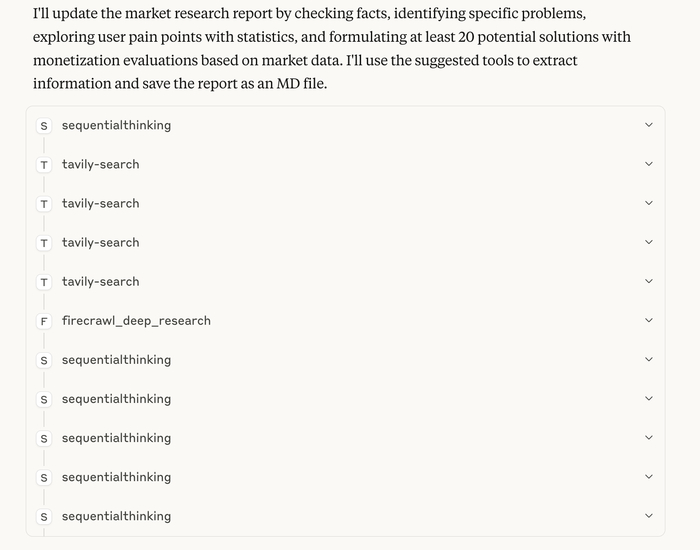The height and width of the screenshot is (550, 700).
Task: Click the T icon beside the first tavily-search
Action: 44,165
